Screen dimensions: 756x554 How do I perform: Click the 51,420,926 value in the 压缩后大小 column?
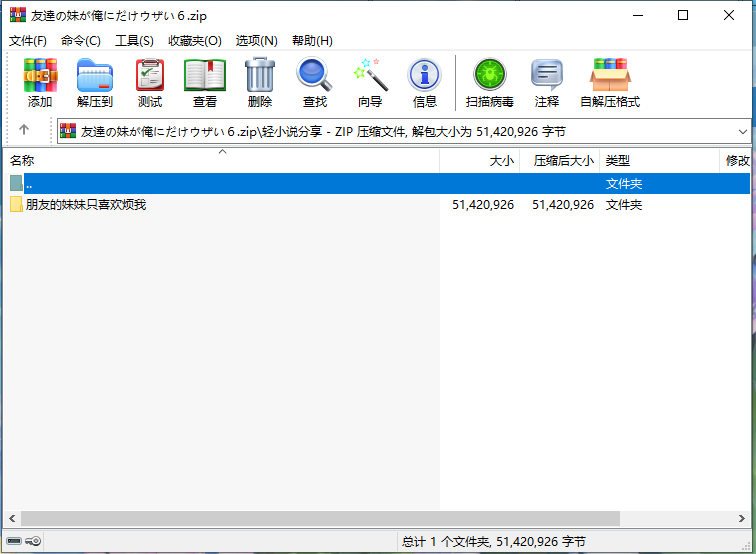(x=563, y=205)
